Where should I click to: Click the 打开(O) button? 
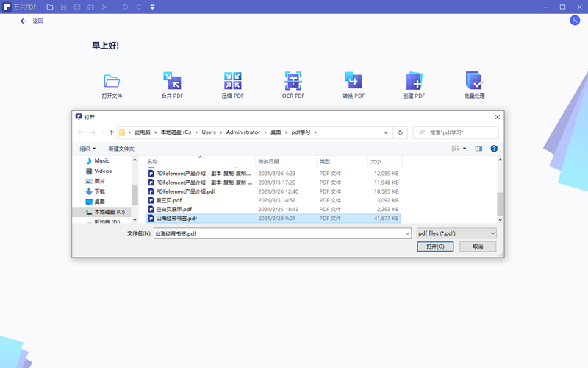[435, 247]
